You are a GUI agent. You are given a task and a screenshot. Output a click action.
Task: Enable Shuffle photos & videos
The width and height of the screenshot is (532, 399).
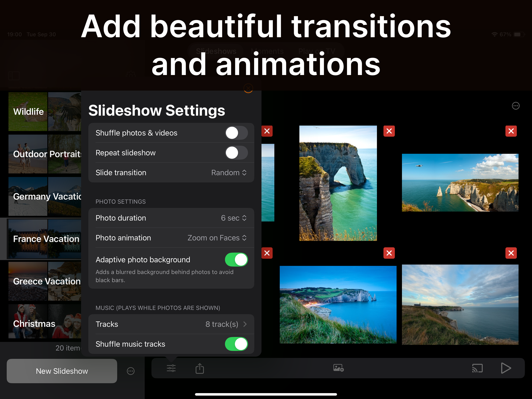(x=236, y=133)
